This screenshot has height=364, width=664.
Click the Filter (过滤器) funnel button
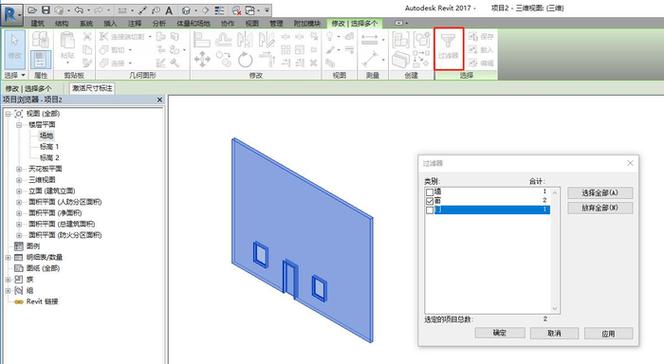[448, 49]
